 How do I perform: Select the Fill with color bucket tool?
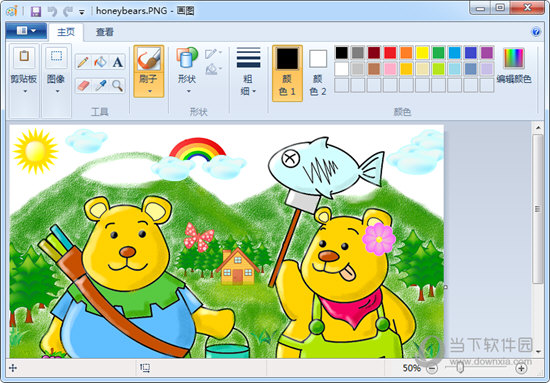point(100,62)
